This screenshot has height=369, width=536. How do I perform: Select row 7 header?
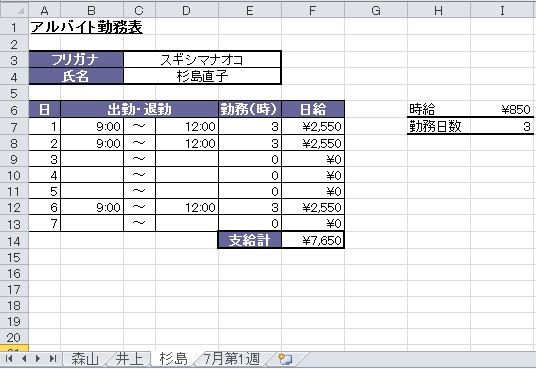pyautogui.click(x=14, y=127)
